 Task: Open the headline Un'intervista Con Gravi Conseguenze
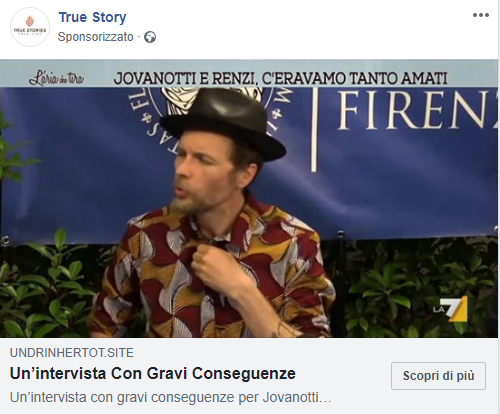153,373
